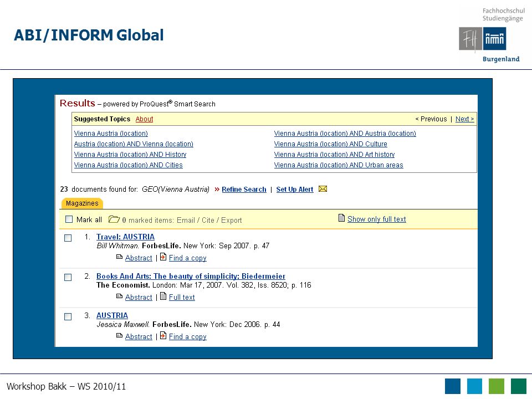Open Abstract link for The Economist article
Image resolution: width=532 pixels, height=399 pixels.
coord(139,297)
